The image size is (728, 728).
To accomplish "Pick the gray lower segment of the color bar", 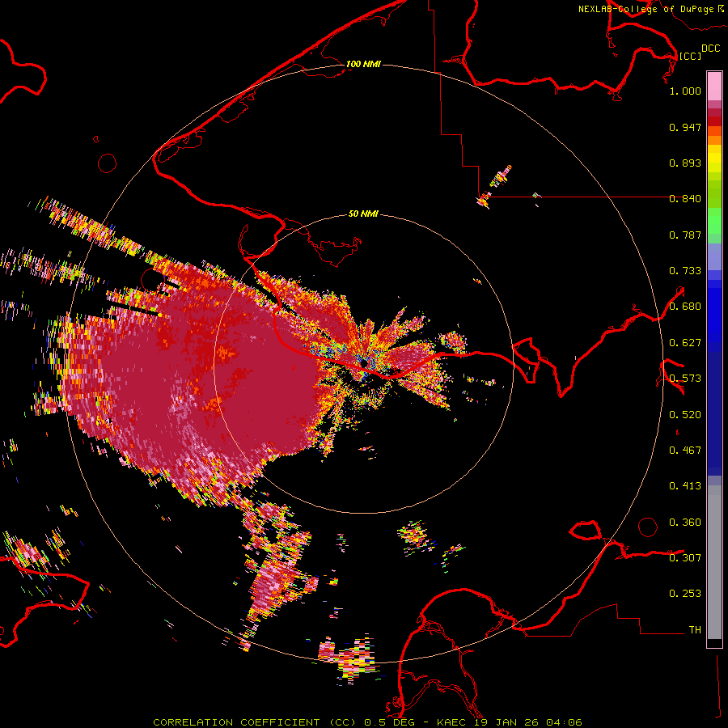I will click(x=714, y=562).
